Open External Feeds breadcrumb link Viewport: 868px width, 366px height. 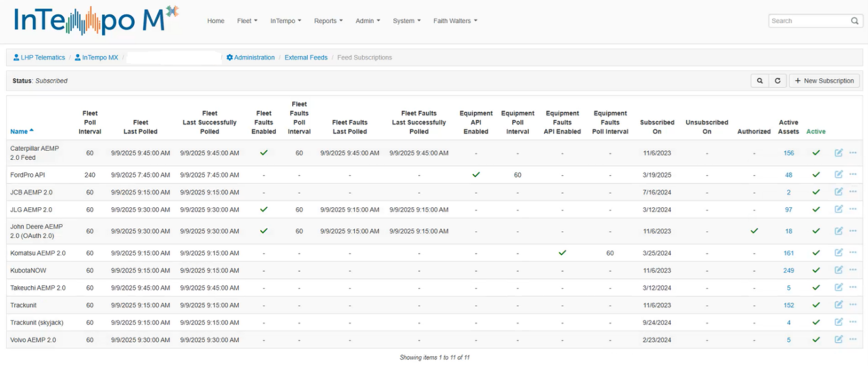point(306,57)
